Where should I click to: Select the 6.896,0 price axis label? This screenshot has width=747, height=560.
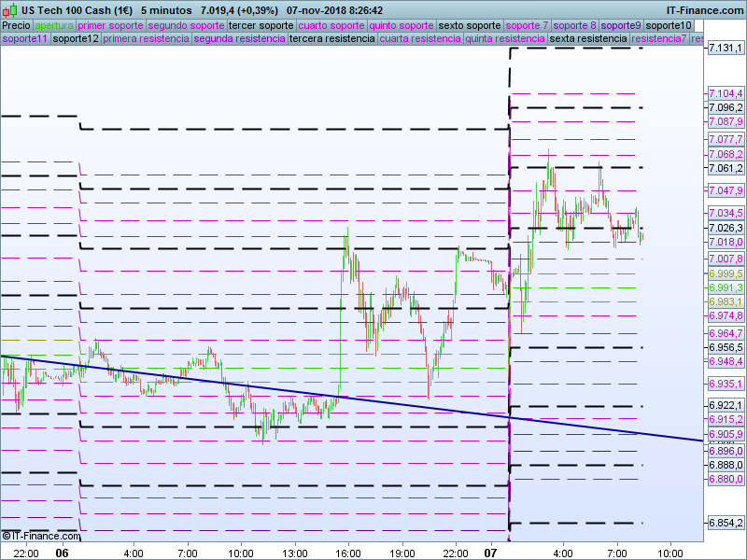coord(726,451)
